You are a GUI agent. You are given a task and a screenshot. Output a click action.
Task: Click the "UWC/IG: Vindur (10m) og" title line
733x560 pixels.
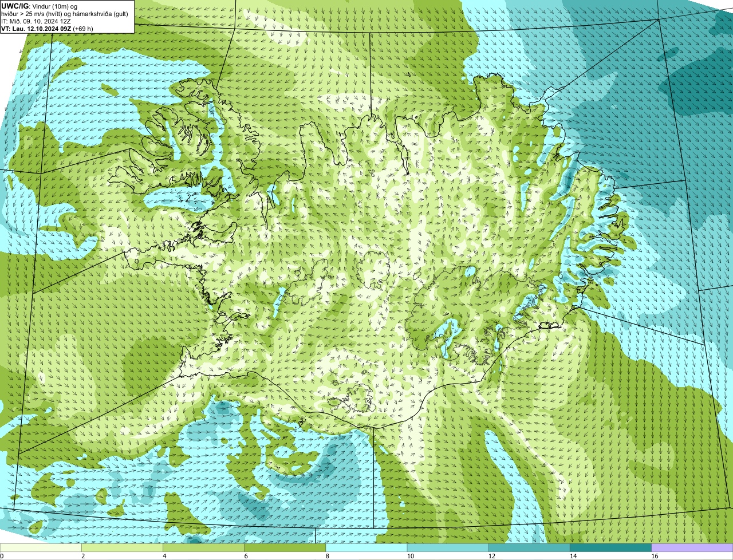pos(40,6)
